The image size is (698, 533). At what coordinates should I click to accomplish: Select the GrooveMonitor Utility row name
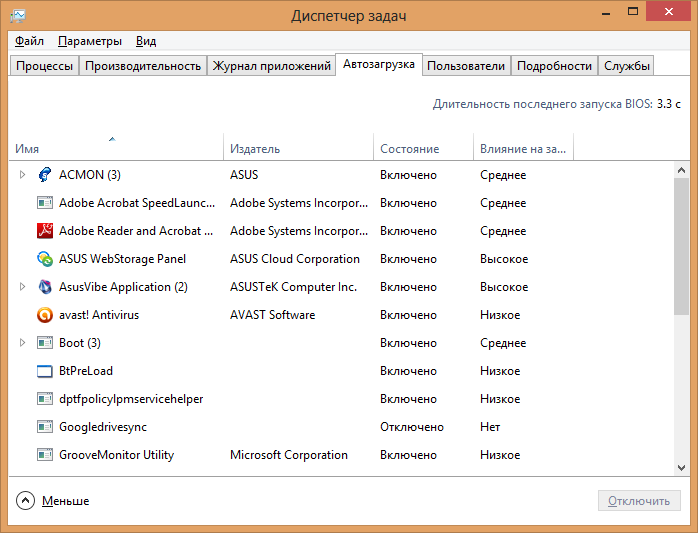[117, 455]
